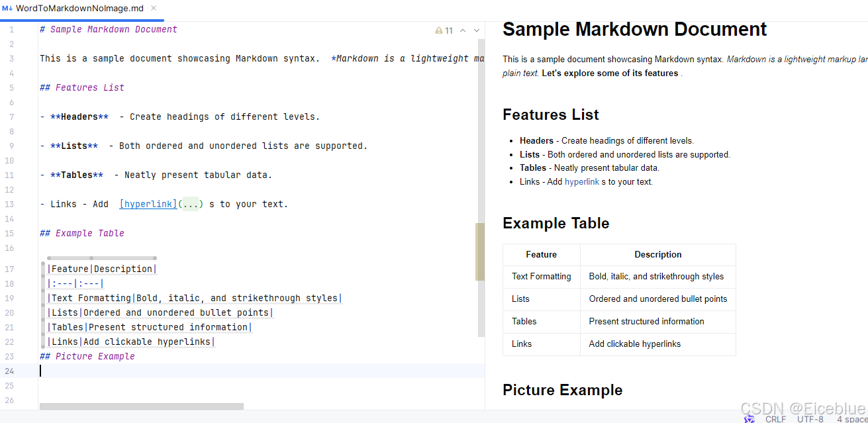This screenshot has width=868, height=423.
Task: Open the UTF-8 file encoding selector
Action: tap(810, 419)
